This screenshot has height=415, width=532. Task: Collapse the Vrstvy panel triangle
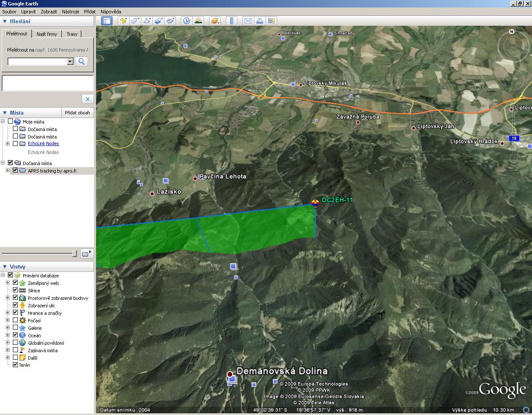coord(5,267)
